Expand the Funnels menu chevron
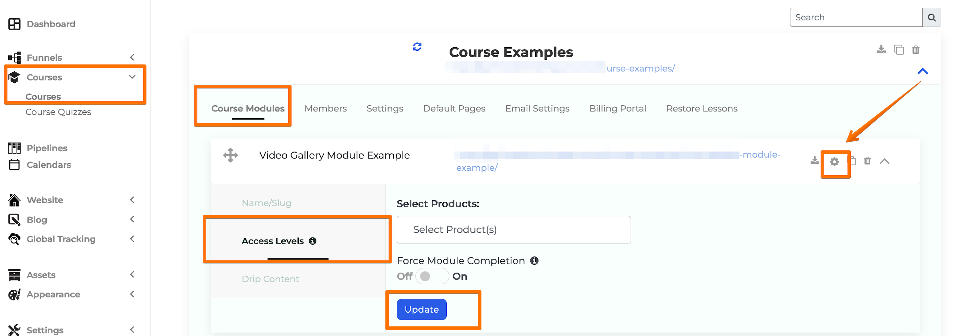 pos(132,58)
